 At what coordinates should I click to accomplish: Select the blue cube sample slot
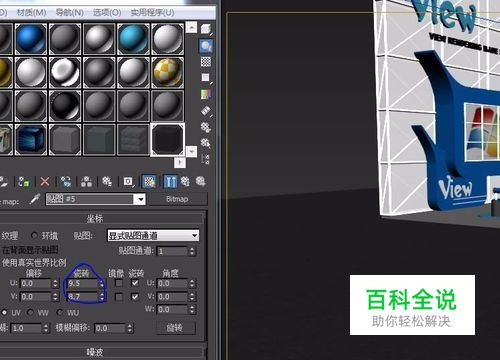(31, 140)
